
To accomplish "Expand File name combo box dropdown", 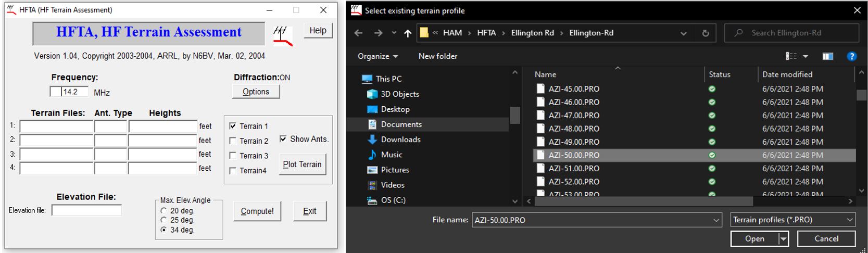I will point(716,220).
